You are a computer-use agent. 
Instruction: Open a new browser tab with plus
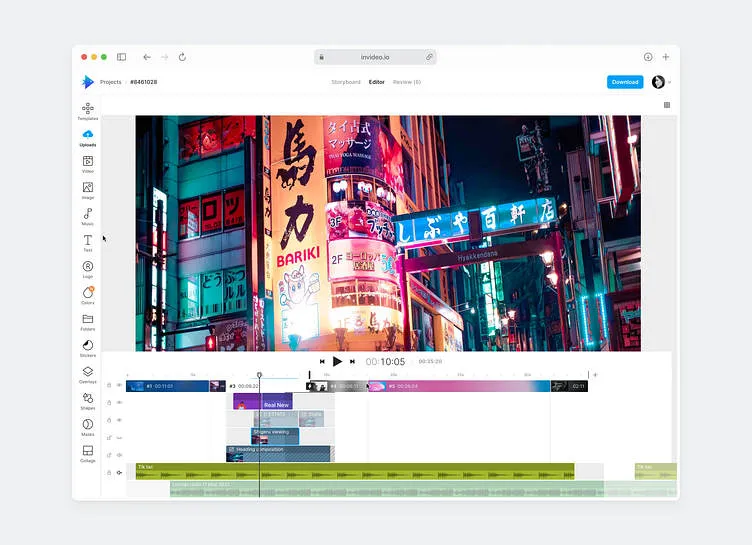point(666,57)
